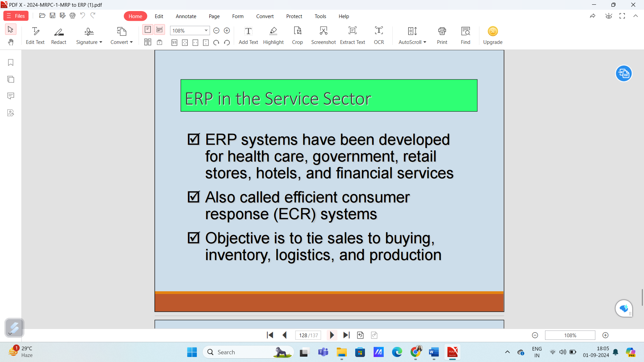Open the Protect tab
The width and height of the screenshot is (644, 362).
coord(294,16)
